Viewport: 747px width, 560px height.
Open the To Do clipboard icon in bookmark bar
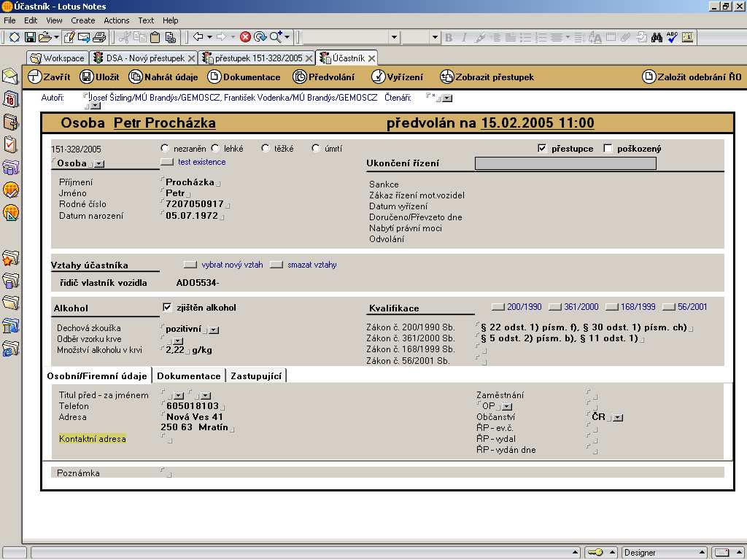[x=10, y=144]
